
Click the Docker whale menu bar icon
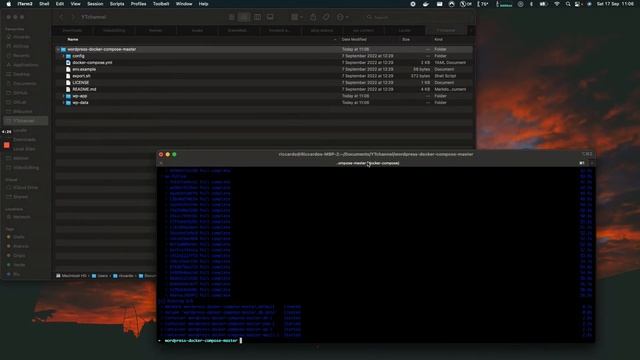coord(426,4)
